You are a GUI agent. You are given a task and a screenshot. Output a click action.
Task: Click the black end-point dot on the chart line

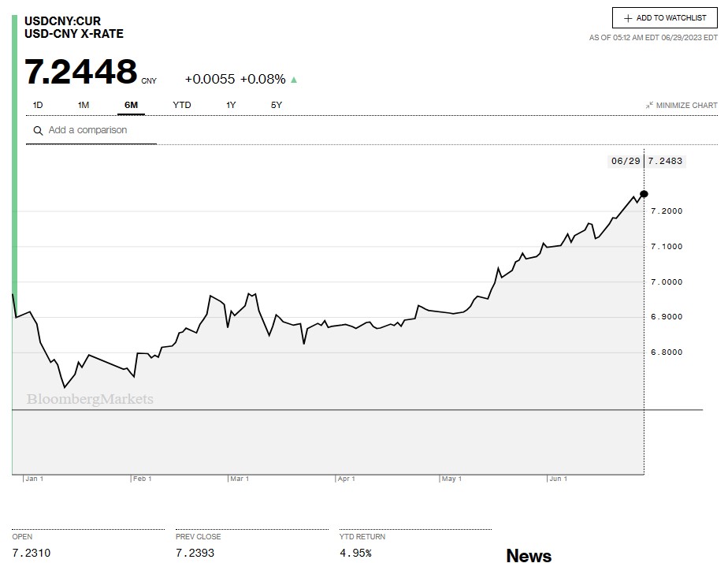tap(644, 194)
